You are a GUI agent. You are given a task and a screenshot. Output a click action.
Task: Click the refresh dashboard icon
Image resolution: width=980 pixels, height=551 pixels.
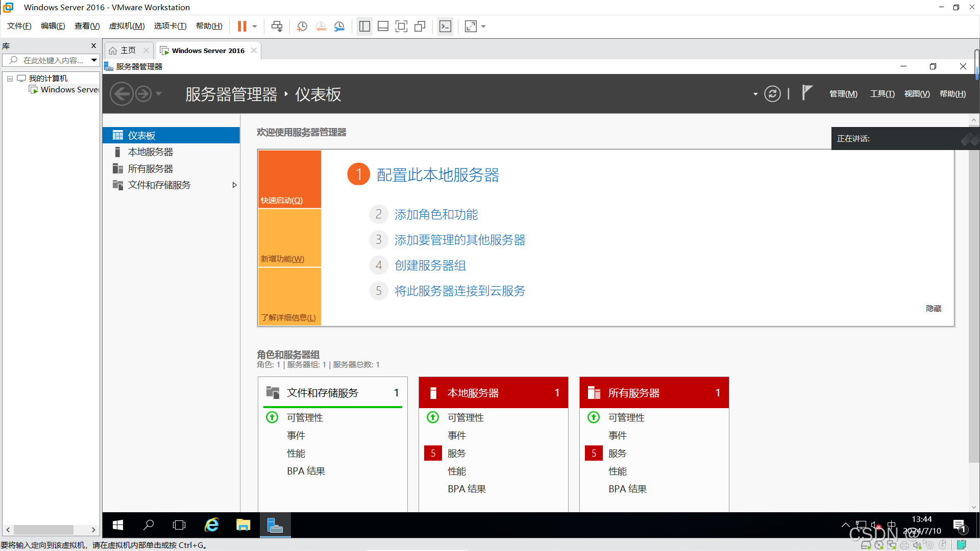coord(772,94)
